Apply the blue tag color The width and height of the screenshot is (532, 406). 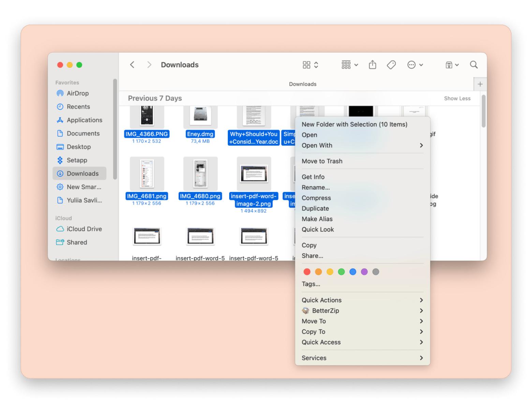353,272
